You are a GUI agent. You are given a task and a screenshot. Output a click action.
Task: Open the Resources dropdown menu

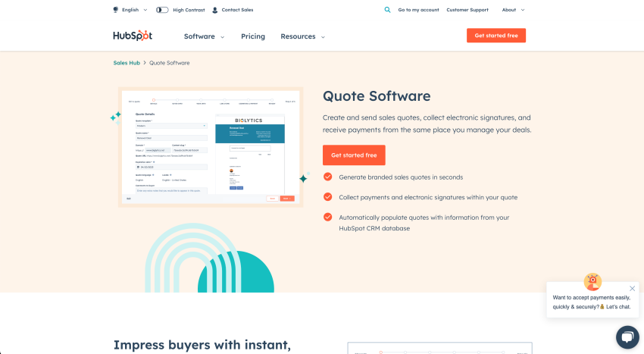303,36
